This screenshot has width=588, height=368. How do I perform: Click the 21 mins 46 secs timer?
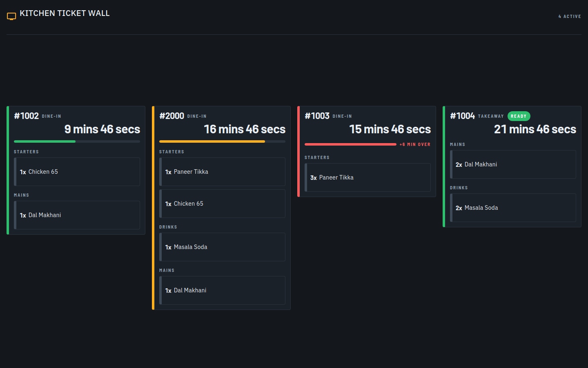[535, 129]
